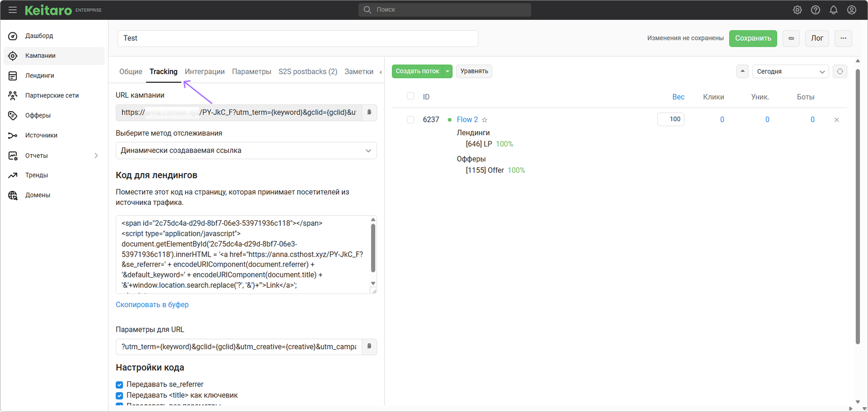Delete Flow 2 with the X icon

(836, 120)
